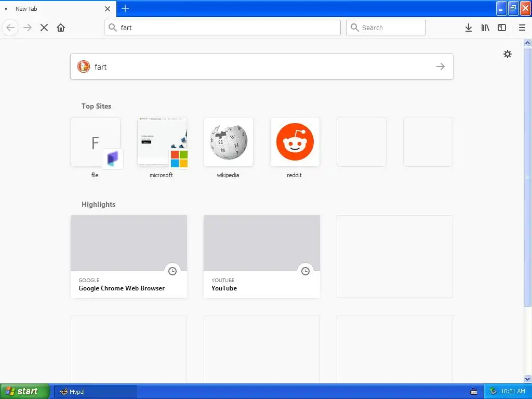Viewport: 532px width, 399px height.
Task: Restore down the browser window
Action: [513, 8]
